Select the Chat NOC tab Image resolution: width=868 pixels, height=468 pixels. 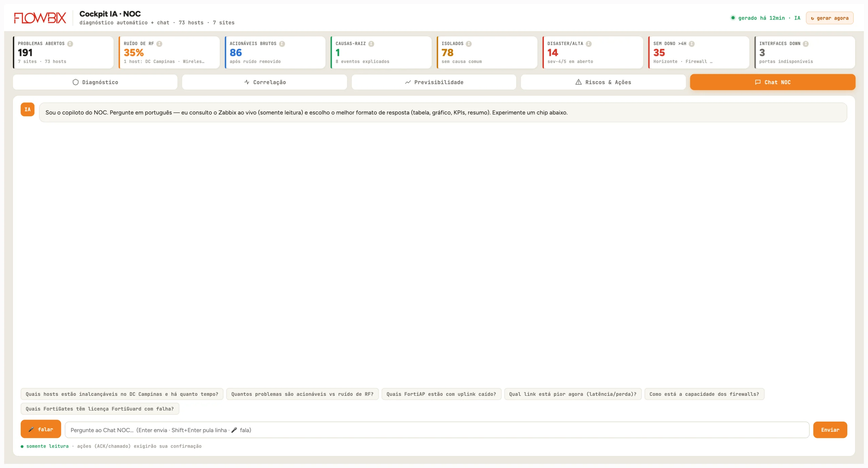[772, 82]
